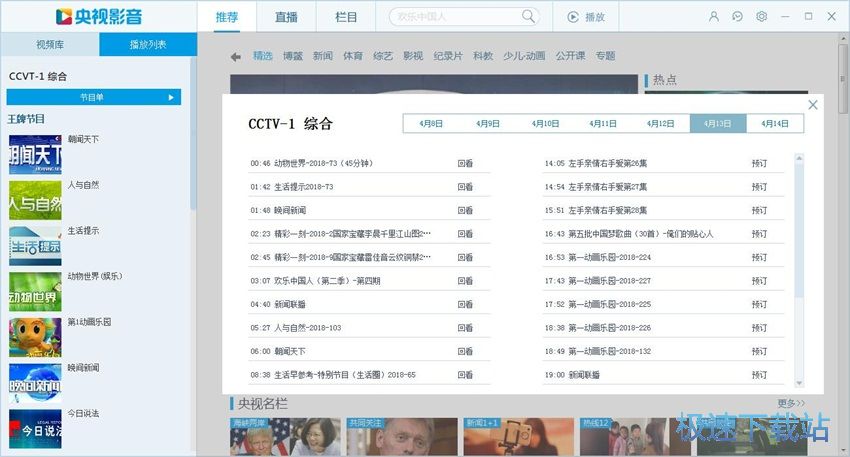850x457 pixels.
Task: Select the 08:38 生活早参考 schedule row
Action: click(369, 375)
